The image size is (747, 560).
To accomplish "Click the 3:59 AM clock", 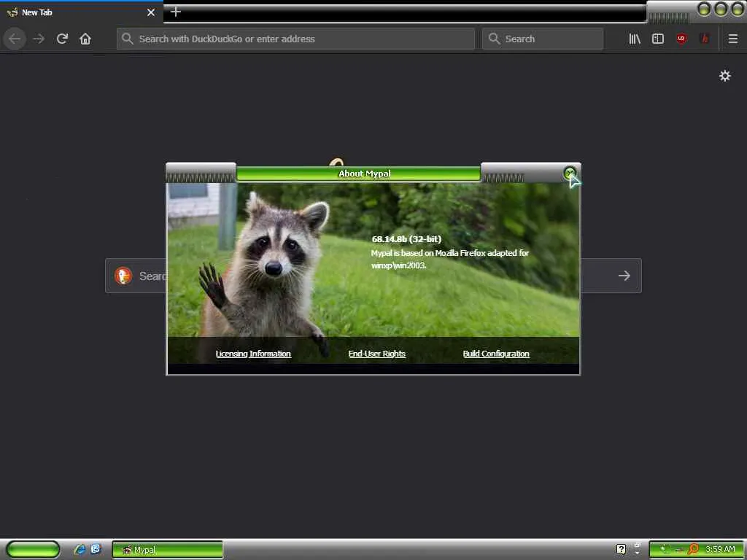I will click(720, 550).
